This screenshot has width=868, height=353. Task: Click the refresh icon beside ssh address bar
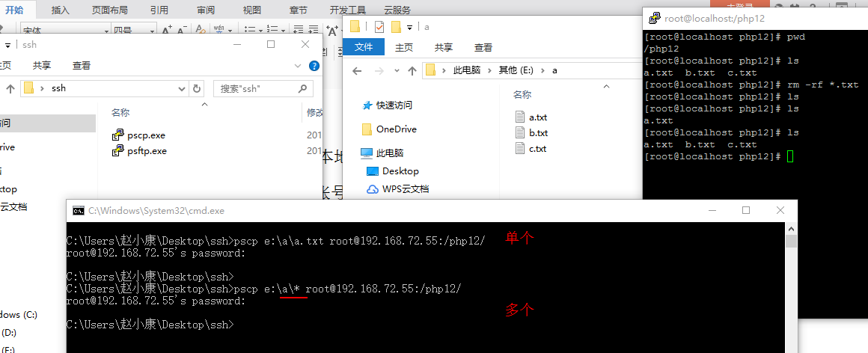point(198,88)
